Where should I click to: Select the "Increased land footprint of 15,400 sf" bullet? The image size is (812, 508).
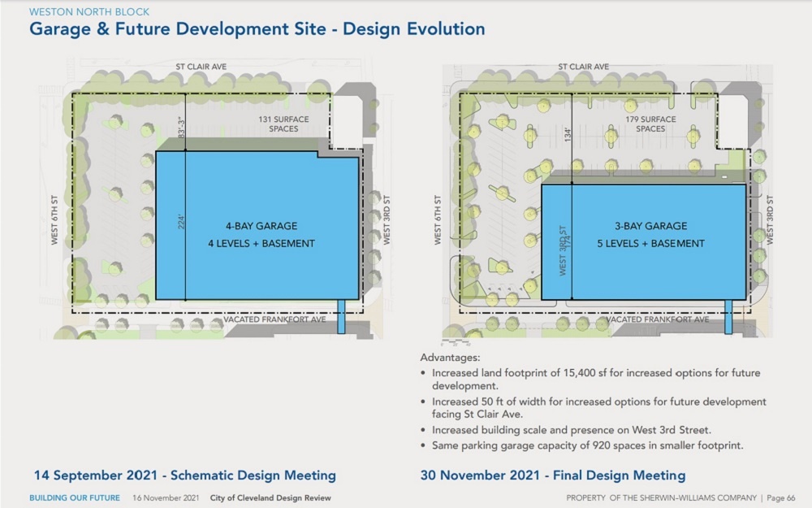596,379
